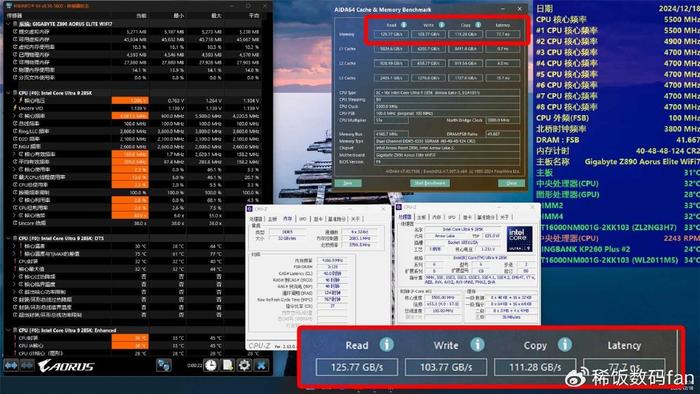Screen dimensions: 700x394
Task: Click the HWiNFO network sync computers icon
Action: click(163, 365)
